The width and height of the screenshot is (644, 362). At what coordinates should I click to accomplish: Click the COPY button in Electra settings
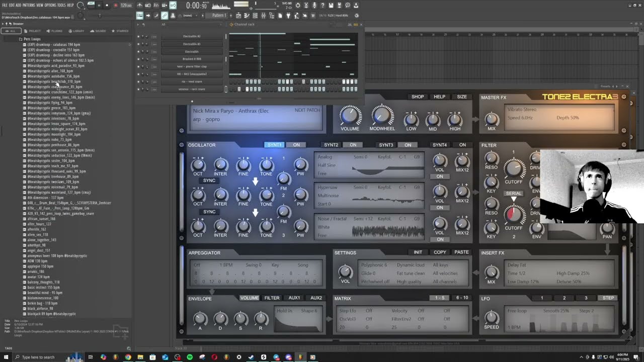[x=440, y=252]
